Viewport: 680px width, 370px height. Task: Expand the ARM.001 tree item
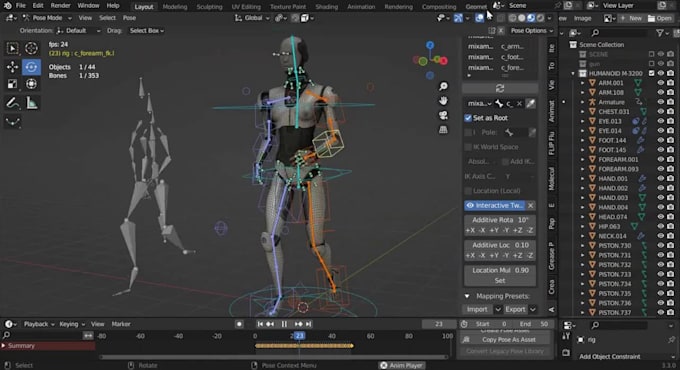pos(582,82)
